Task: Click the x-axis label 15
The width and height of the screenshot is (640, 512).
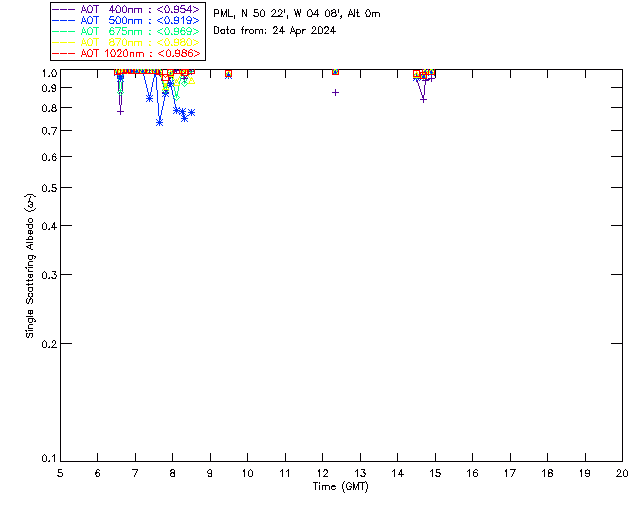Action: pos(435,474)
